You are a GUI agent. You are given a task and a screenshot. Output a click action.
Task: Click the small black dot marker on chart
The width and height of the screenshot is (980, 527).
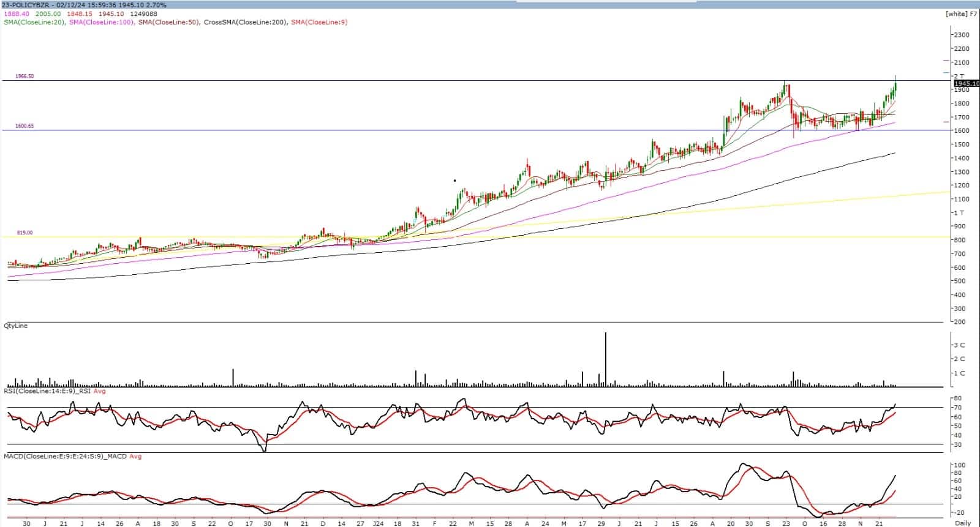click(x=454, y=181)
